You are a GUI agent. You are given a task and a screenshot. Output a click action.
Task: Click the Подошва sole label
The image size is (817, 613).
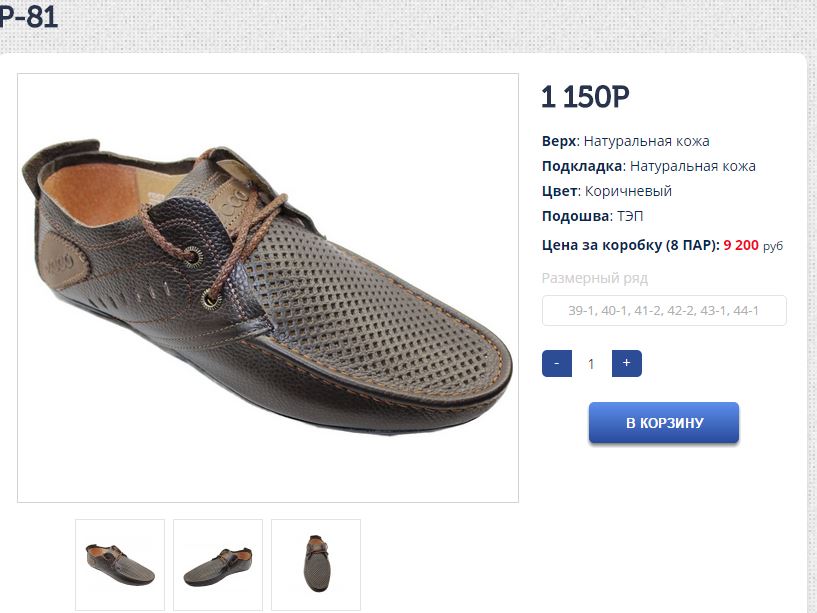click(x=575, y=216)
